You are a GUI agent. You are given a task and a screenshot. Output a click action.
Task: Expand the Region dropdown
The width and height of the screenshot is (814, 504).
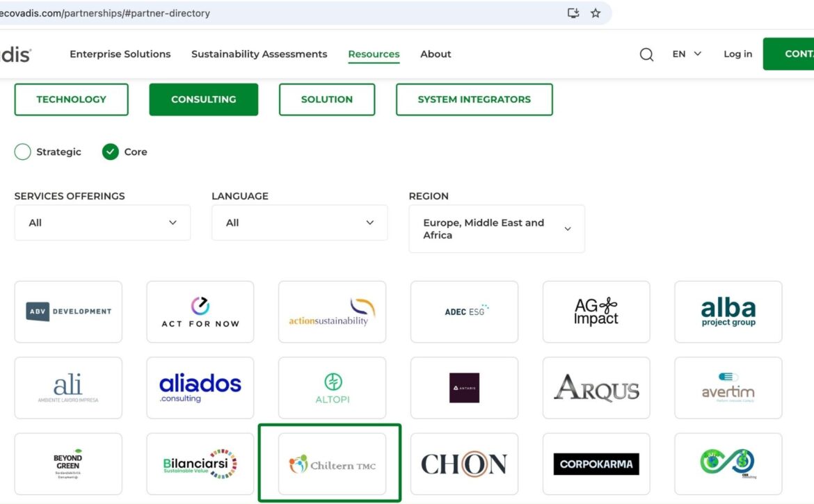[497, 229]
